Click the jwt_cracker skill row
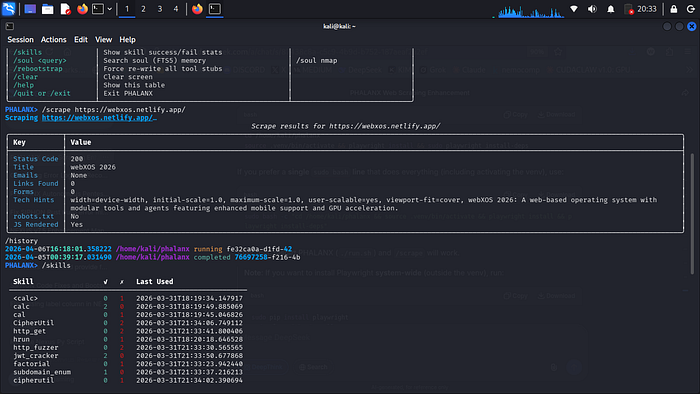The height and width of the screenshot is (394, 700). [x=128, y=356]
